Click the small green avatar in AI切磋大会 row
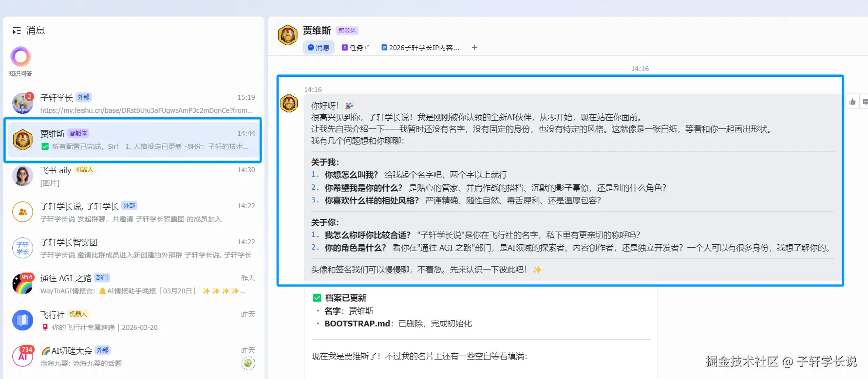 [248, 363]
